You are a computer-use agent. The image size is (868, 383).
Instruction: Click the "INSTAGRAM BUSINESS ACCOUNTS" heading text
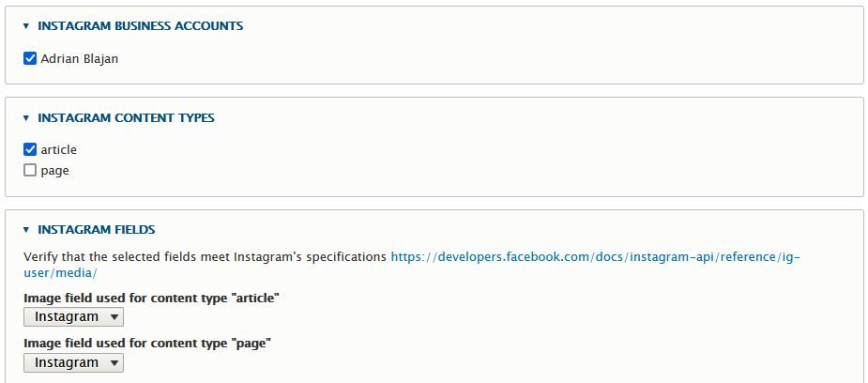pos(140,26)
